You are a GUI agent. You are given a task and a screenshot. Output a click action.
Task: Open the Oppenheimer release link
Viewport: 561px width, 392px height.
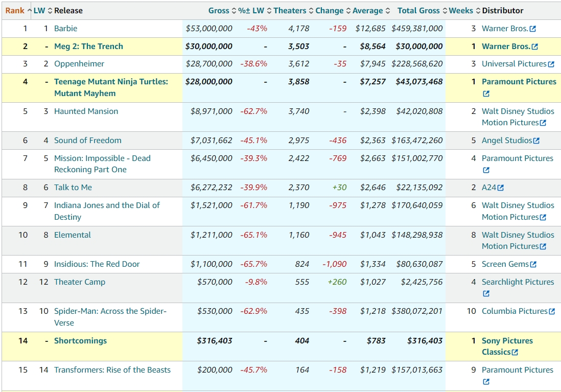79,64
